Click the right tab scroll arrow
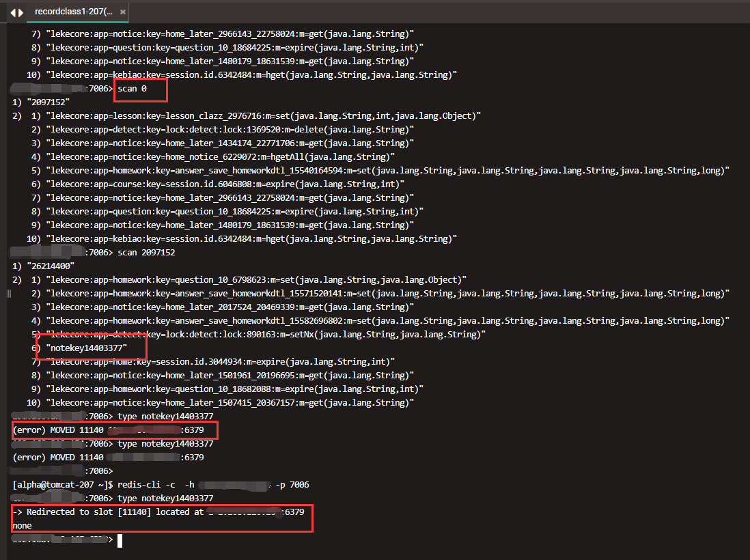Screen dimensions: 750x560 [x=20, y=12]
